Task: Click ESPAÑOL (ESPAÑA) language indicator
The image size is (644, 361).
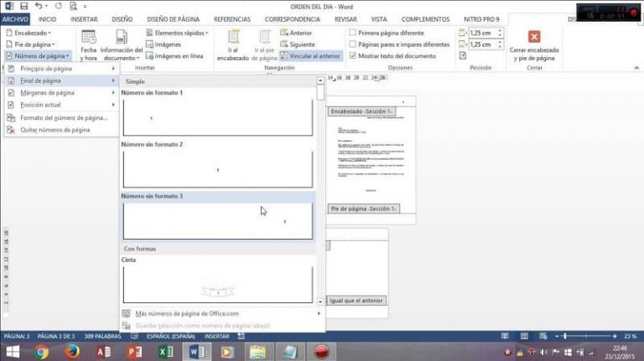Action: [x=171, y=337]
